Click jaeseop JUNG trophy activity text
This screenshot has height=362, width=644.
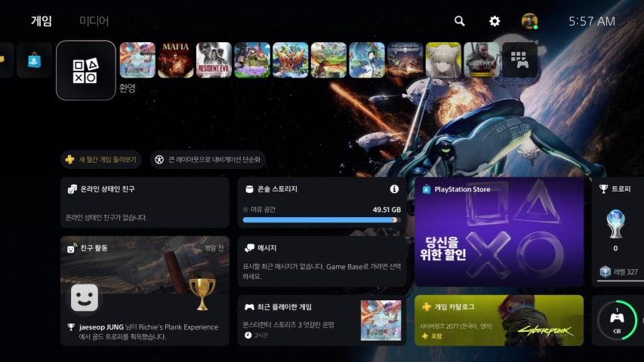tap(149, 332)
